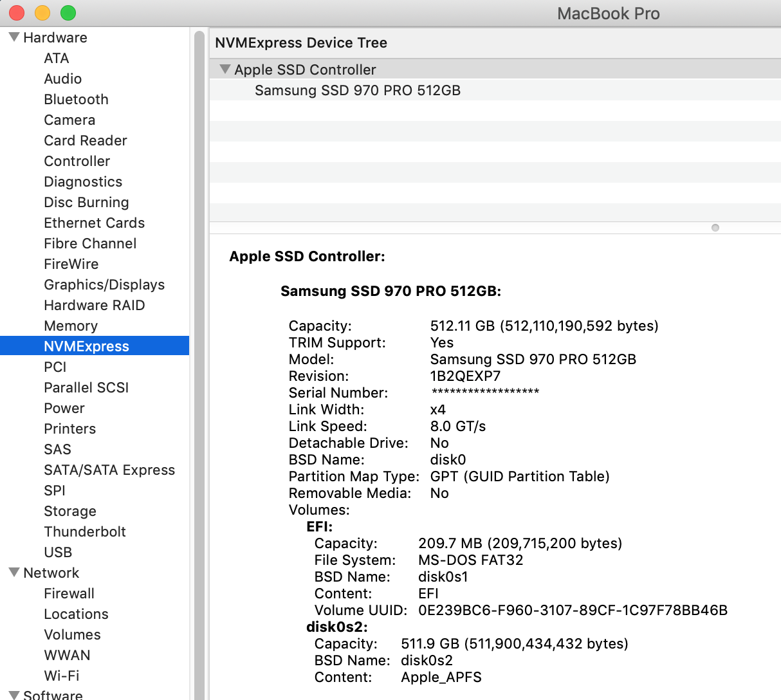The width and height of the screenshot is (781, 700).
Task: Select Hardware RAID entry
Action: pyautogui.click(x=95, y=305)
